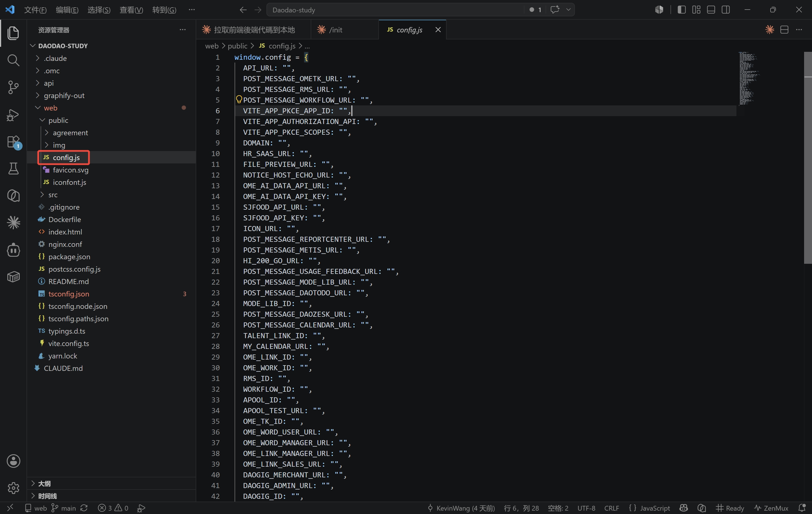The width and height of the screenshot is (812, 514).
Task: Expand the src folder
Action: [x=111, y=194]
